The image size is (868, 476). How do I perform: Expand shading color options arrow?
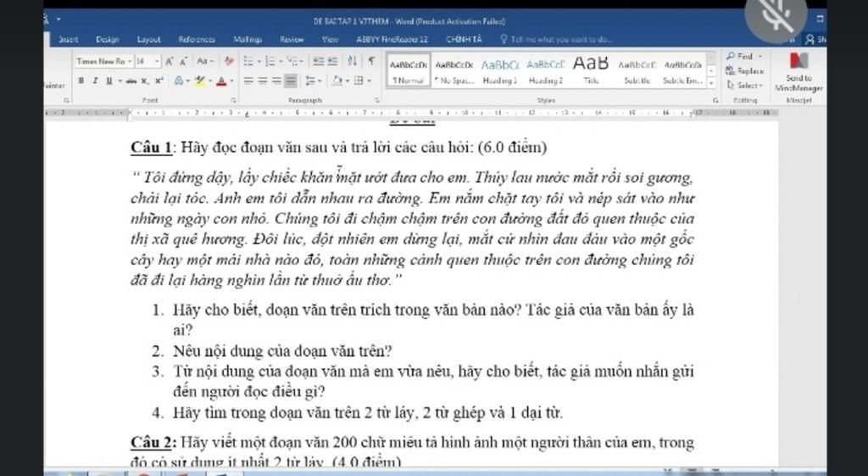[x=347, y=81]
